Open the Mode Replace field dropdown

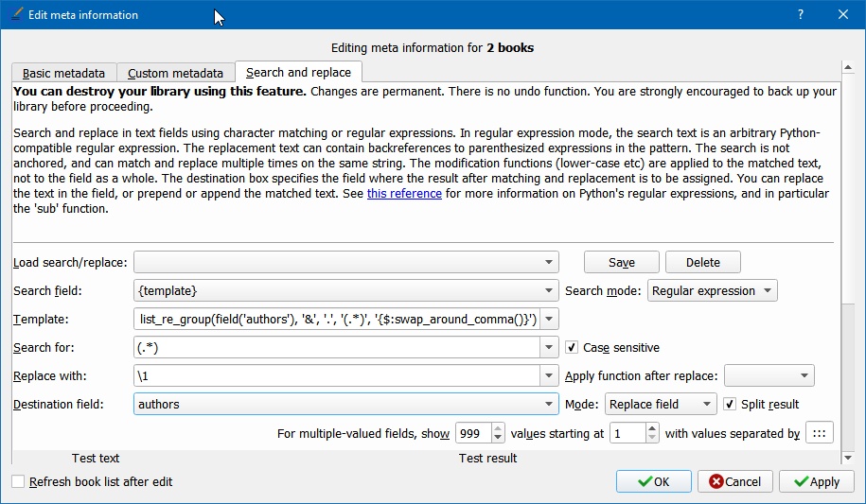[661, 405]
